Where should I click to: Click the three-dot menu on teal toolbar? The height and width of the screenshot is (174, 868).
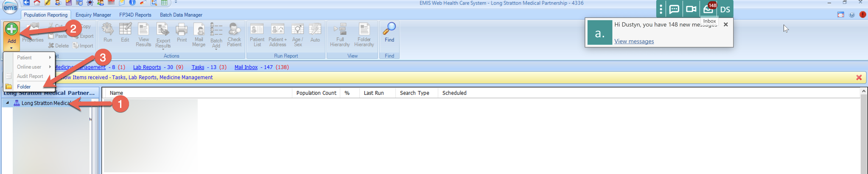661,9
